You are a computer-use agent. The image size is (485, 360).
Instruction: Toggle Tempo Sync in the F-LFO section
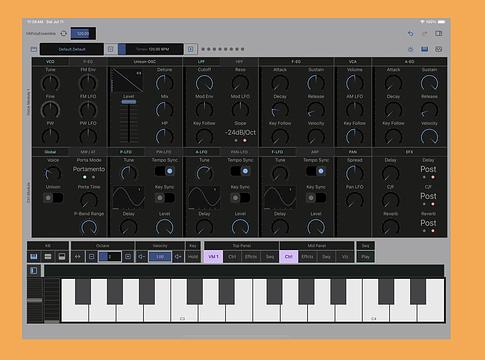(316, 171)
